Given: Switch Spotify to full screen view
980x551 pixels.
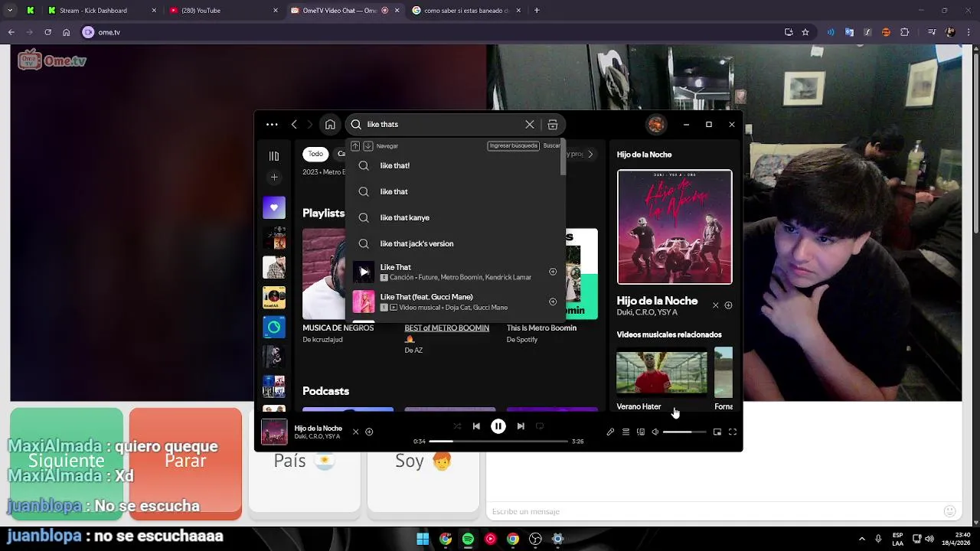Looking at the screenshot, I should (733, 432).
